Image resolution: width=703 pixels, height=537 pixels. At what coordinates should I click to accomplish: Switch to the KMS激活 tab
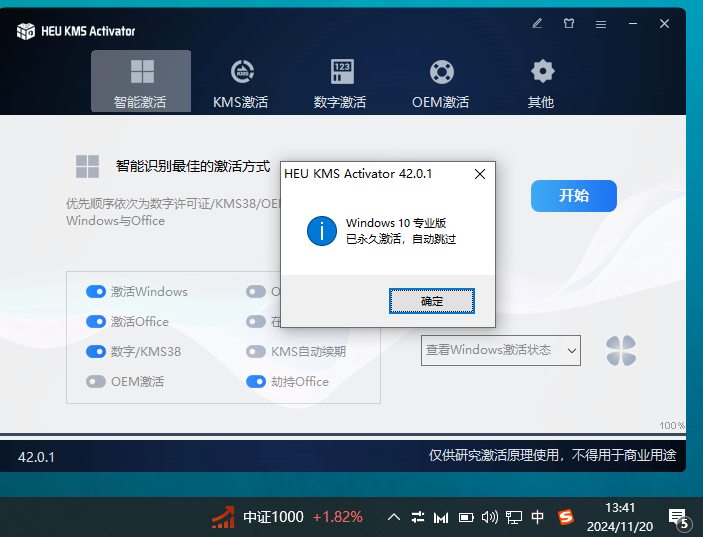(x=241, y=84)
